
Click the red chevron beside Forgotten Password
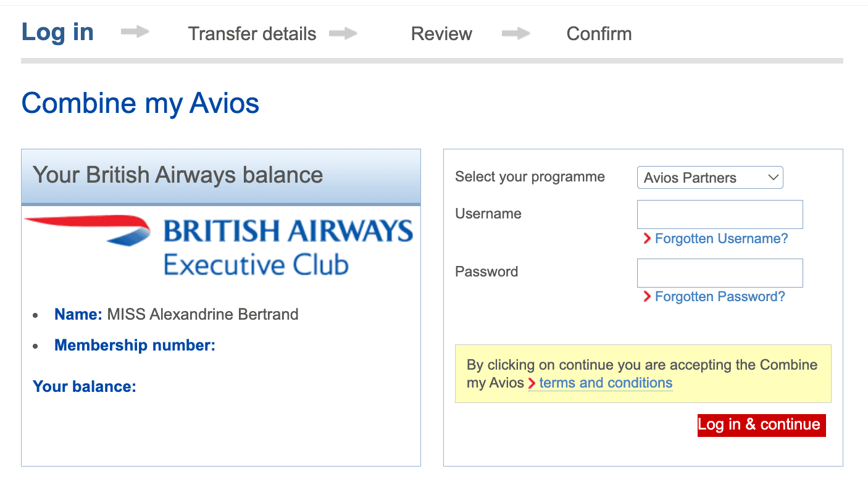point(647,297)
